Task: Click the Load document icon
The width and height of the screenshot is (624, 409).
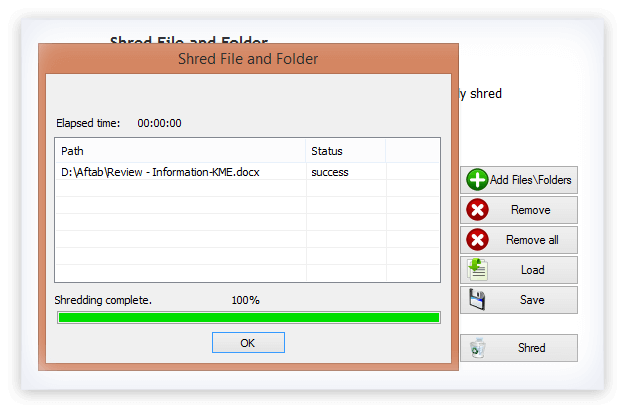Action: coord(477,269)
